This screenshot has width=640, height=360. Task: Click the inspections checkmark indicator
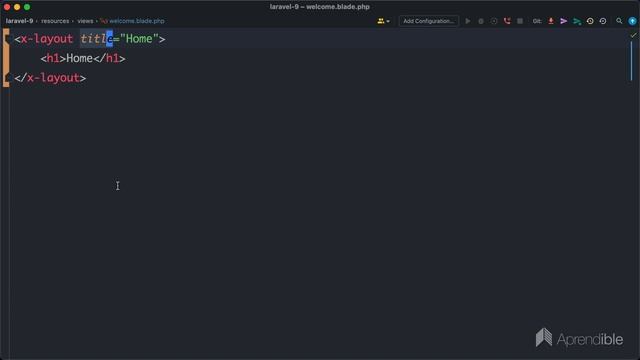tap(633, 36)
